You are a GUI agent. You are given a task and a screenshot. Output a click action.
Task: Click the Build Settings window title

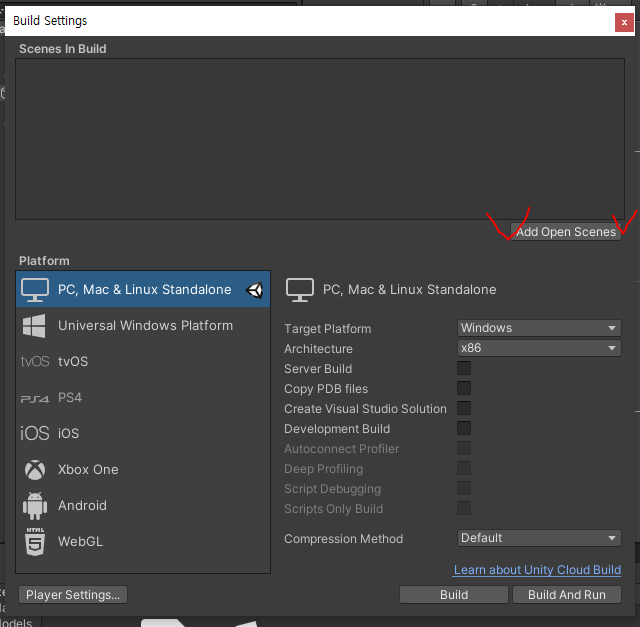tap(50, 21)
